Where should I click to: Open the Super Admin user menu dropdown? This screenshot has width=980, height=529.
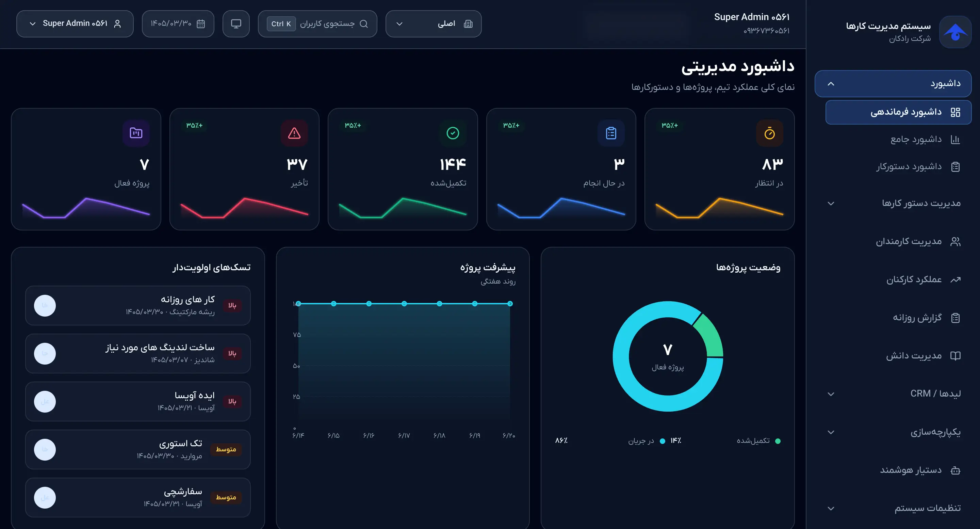click(x=75, y=23)
